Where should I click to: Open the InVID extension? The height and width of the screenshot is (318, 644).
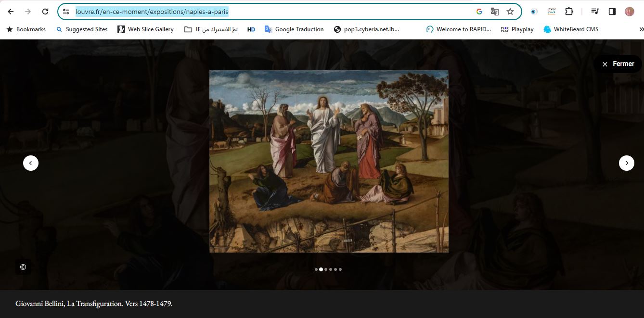(551, 12)
